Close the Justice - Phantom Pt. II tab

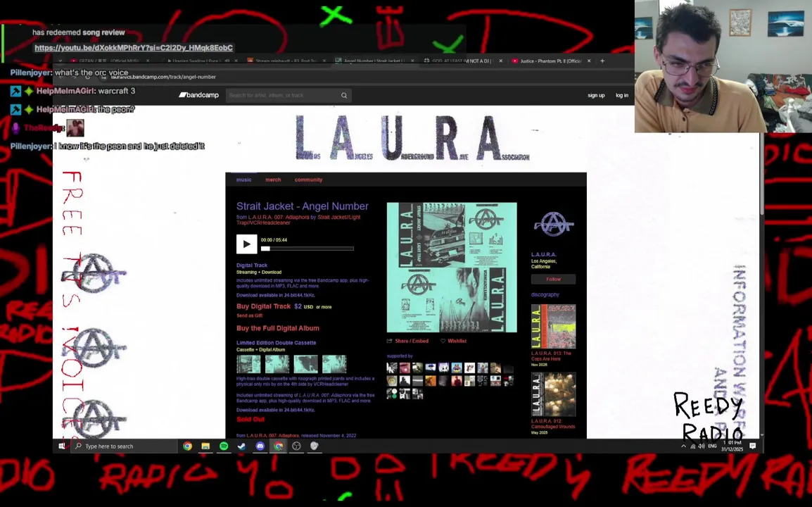(x=589, y=61)
